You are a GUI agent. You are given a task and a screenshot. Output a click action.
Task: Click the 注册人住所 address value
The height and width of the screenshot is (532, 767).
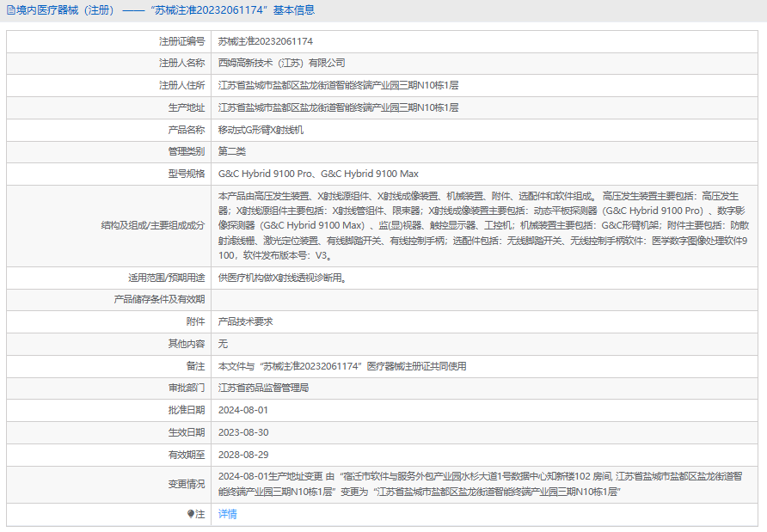point(338,86)
